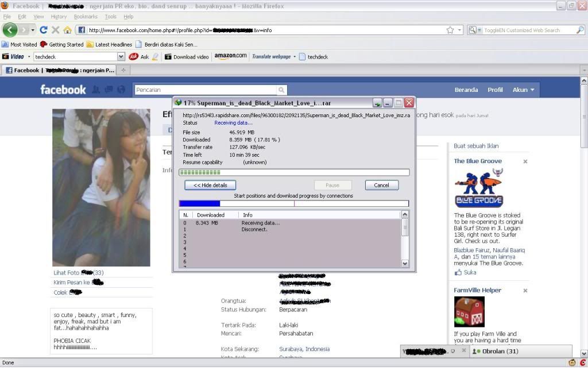Open the Bookmarks menu

86,17
